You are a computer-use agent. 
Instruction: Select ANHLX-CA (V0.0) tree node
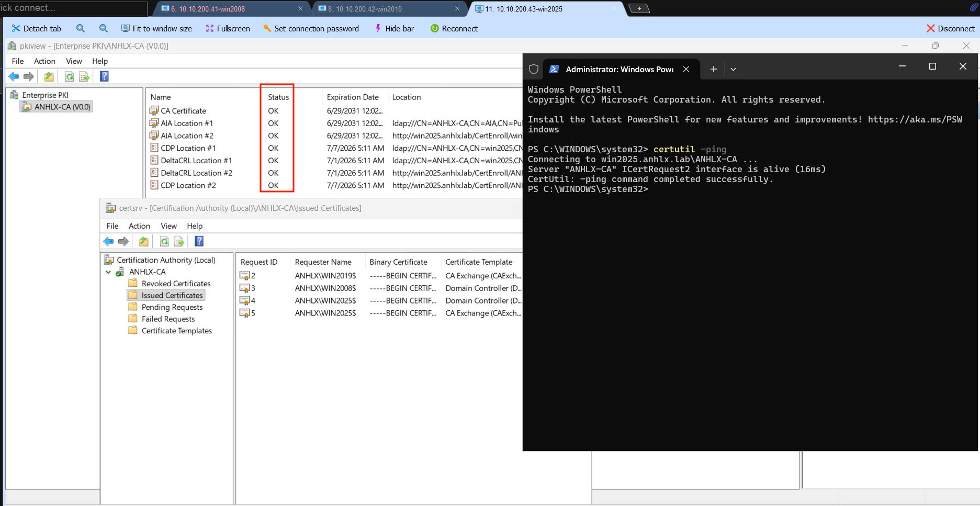pyautogui.click(x=57, y=107)
